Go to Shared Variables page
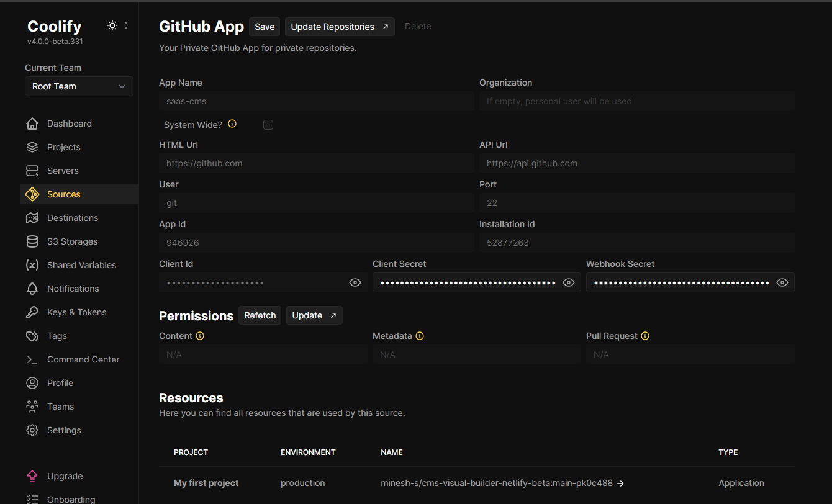Image resolution: width=832 pixels, height=504 pixels. (81, 265)
